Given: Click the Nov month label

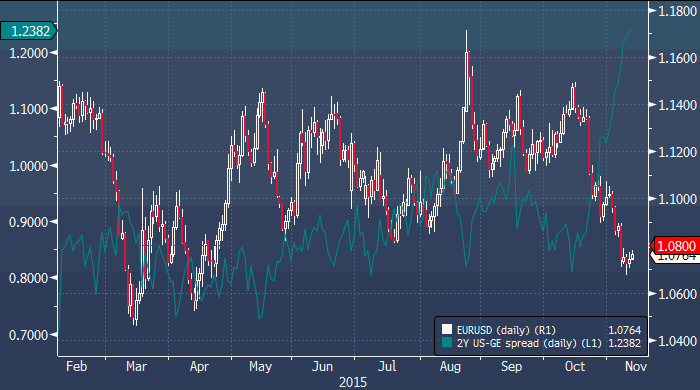Looking at the screenshot, I should click(636, 366).
